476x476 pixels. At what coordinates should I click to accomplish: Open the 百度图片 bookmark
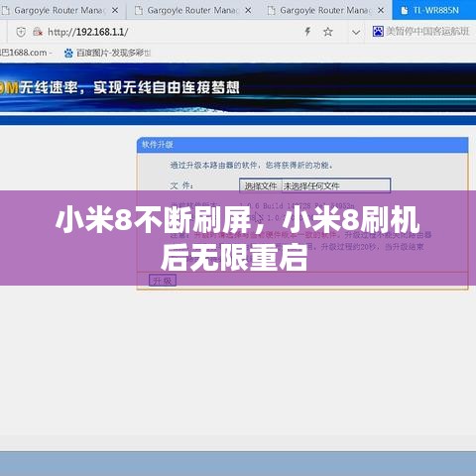coord(107,53)
